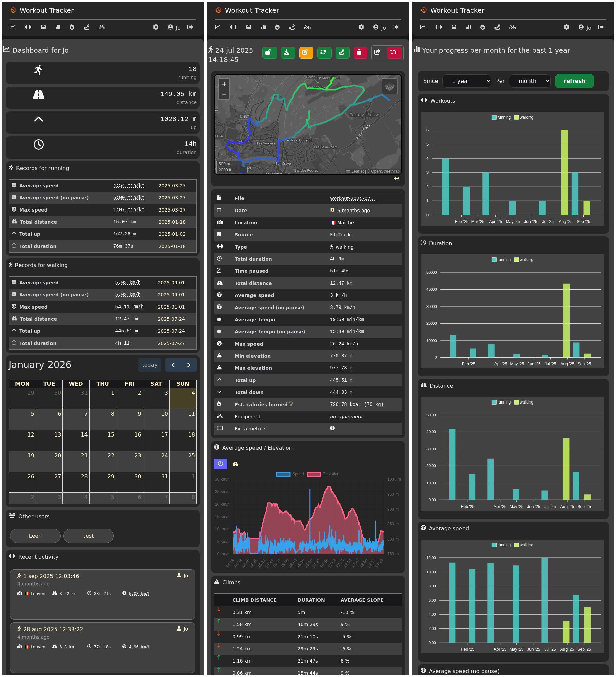Delete the workout using red trash button
616x677 pixels.
(360, 53)
